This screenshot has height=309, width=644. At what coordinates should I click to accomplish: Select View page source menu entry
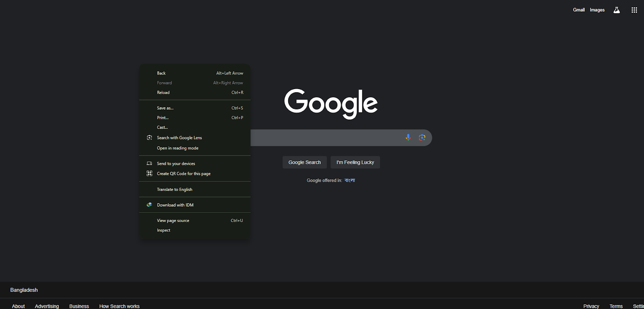[195, 221]
